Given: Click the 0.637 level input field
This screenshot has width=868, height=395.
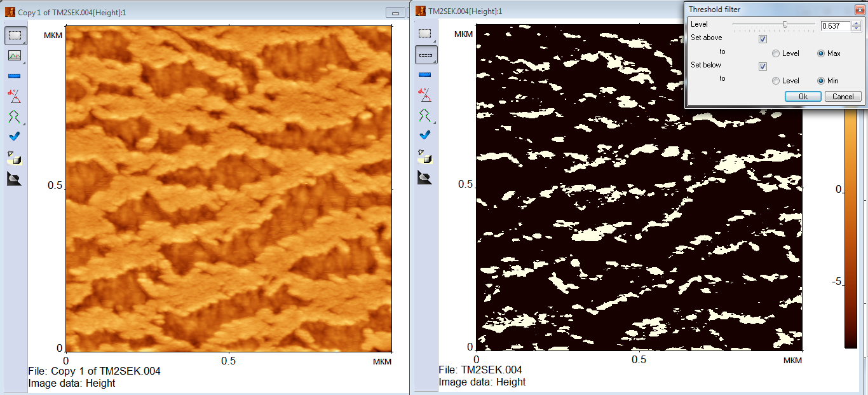Looking at the screenshot, I should 836,26.
